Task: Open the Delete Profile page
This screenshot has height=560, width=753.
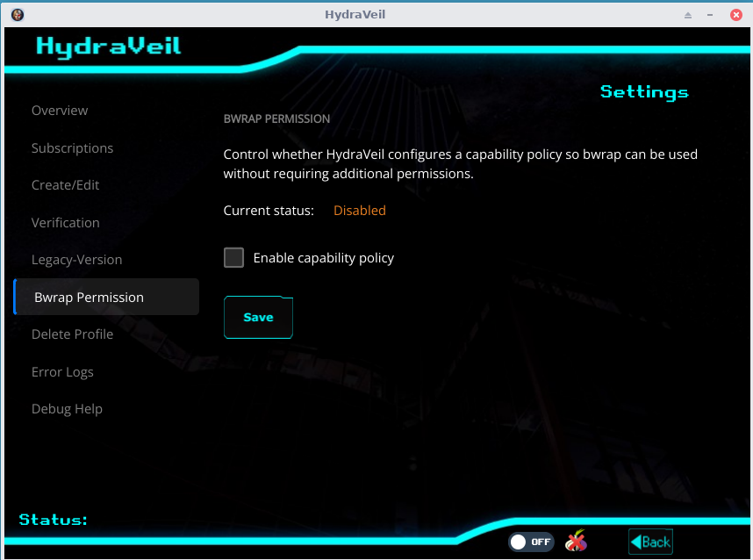Action: [x=72, y=334]
